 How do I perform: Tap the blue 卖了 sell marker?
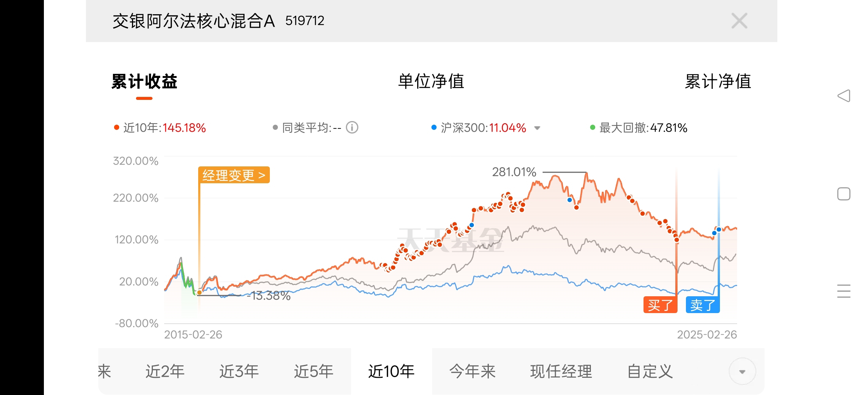(x=702, y=305)
